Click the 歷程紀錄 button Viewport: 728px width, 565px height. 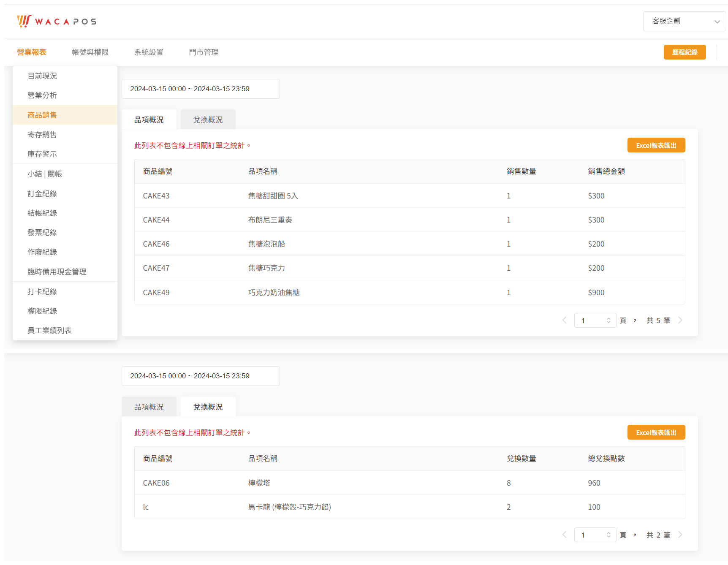pos(685,52)
